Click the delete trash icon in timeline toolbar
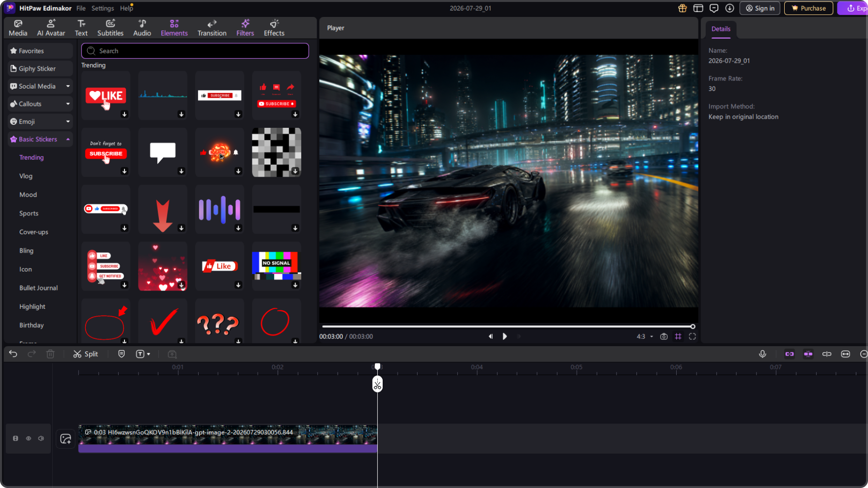The width and height of the screenshot is (868, 488). pyautogui.click(x=50, y=354)
